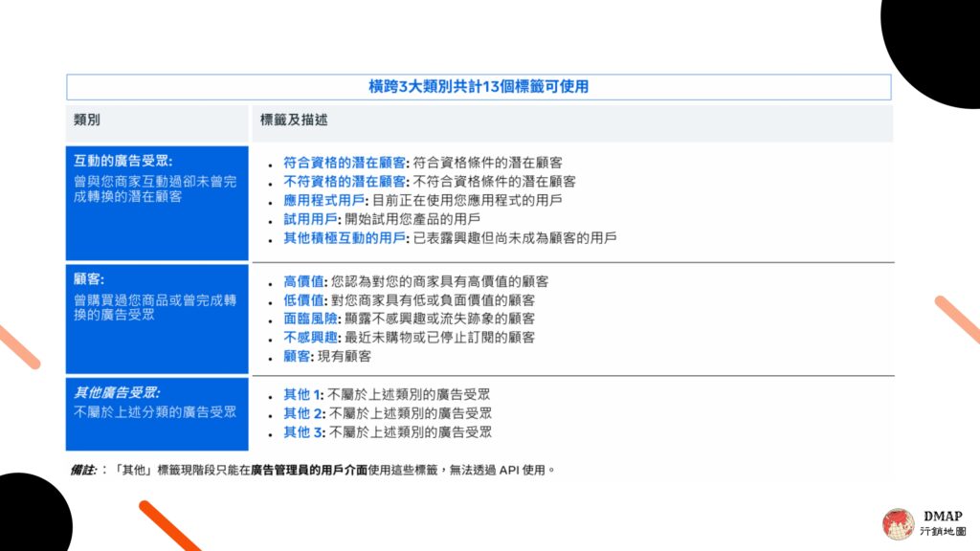Screen dimensions: 980x551
Task: Select the title banner 橫跨3大類別共計13個標籤可使用
Action: tap(479, 87)
